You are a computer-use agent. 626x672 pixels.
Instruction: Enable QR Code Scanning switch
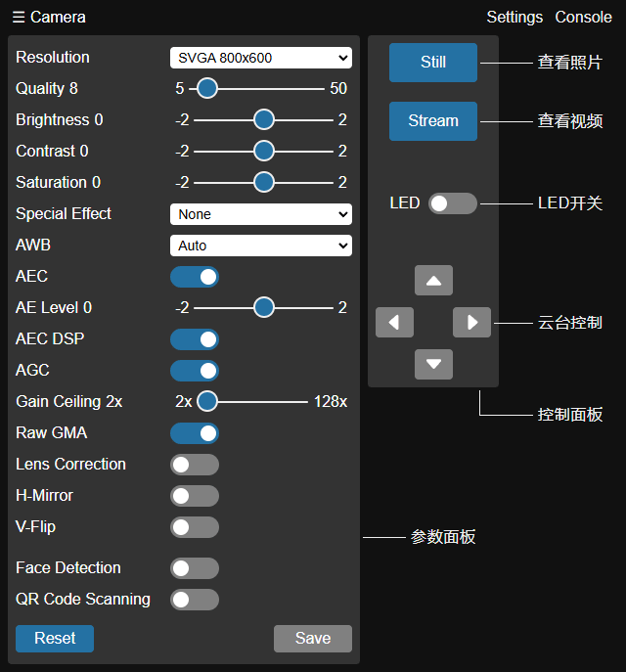click(195, 600)
